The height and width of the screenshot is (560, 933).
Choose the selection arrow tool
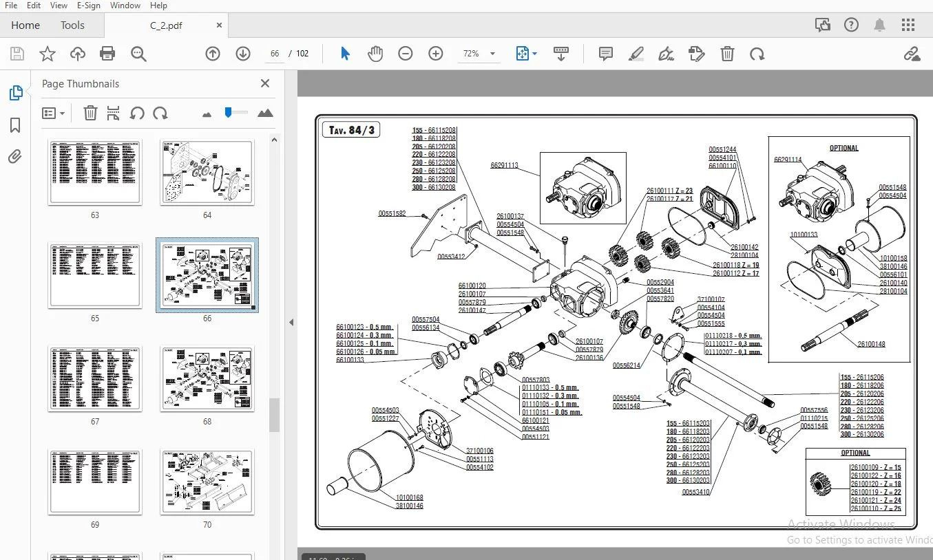point(345,54)
